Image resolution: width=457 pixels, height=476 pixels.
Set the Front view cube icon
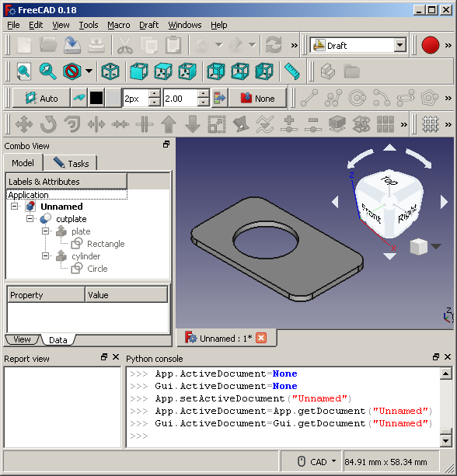click(x=139, y=71)
